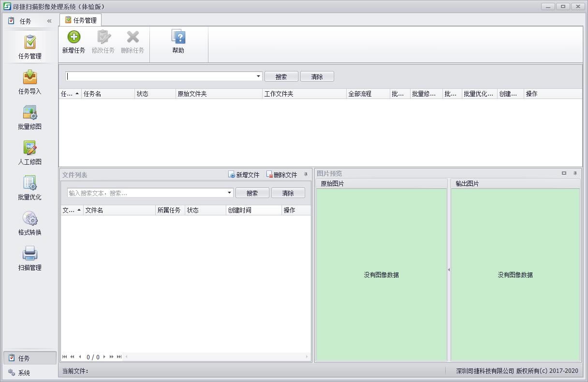588x382 pixels.
Task: Open the 帮助 help icon in toolbar
Action: (178, 38)
